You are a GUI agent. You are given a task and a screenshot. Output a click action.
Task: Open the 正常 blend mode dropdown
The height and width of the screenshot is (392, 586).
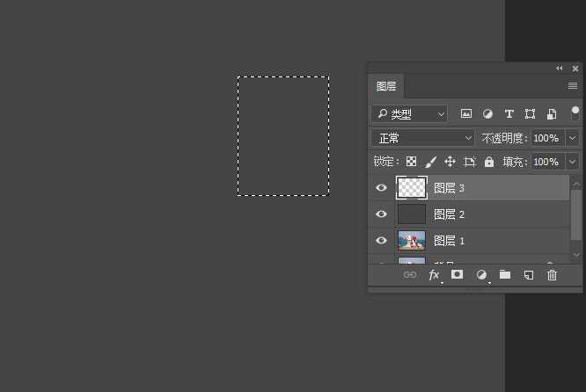(423, 138)
